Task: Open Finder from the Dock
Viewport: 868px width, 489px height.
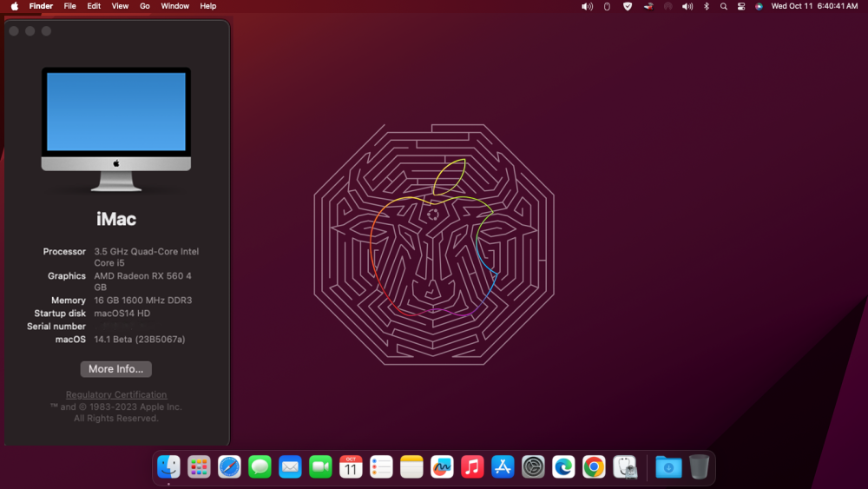Action: point(168,466)
